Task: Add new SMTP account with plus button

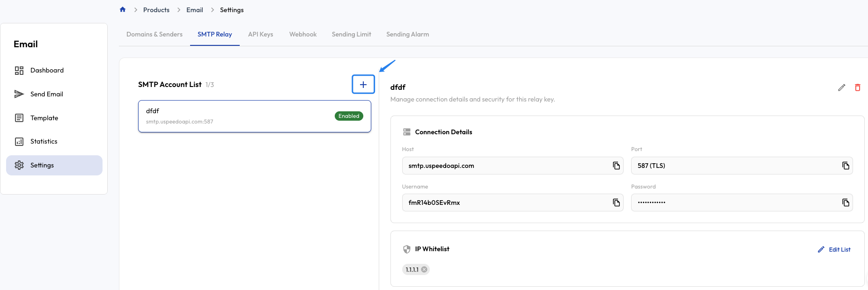Action: [363, 85]
